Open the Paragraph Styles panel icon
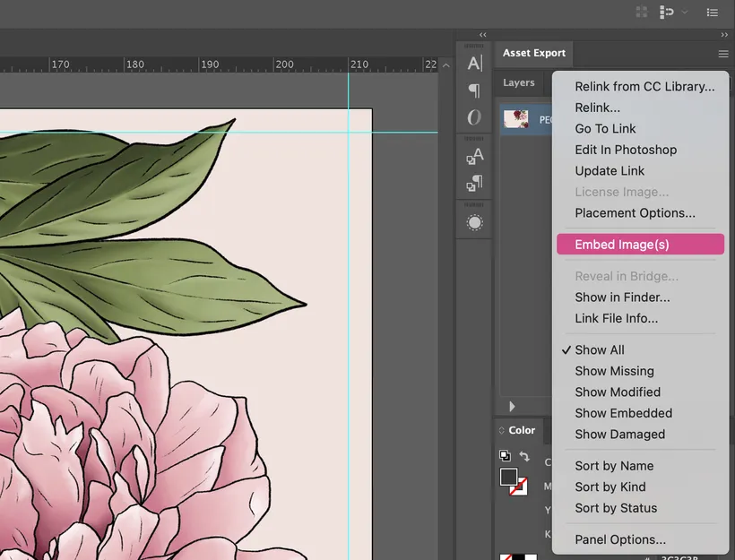This screenshot has height=560, width=735. 474,184
